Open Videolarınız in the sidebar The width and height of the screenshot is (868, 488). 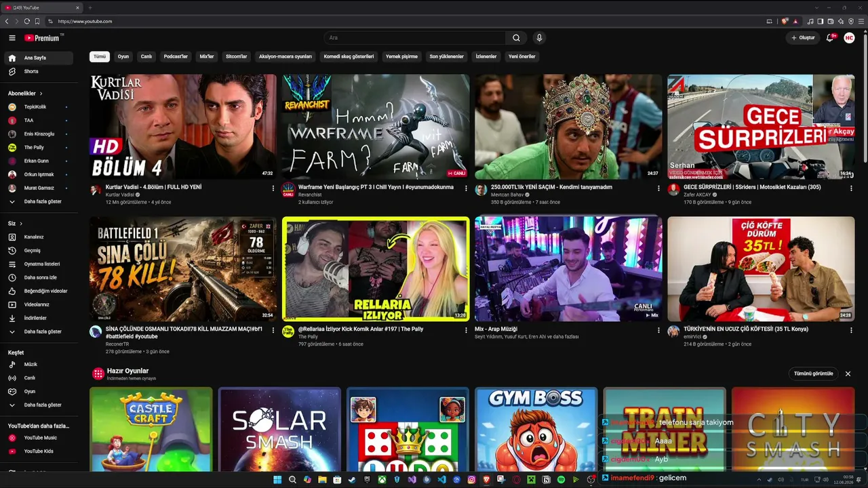coord(39,304)
